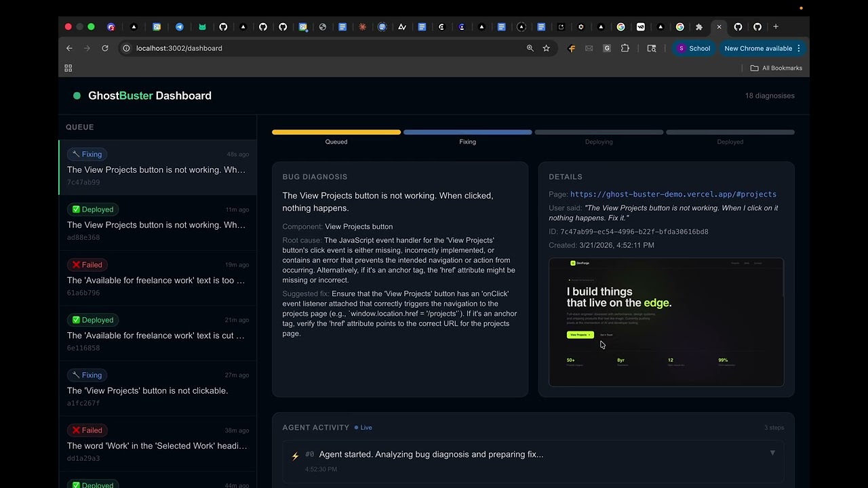The width and height of the screenshot is (868, 488).
Task: Open the Chrome extensions puzzle menu
Action: 625,48
